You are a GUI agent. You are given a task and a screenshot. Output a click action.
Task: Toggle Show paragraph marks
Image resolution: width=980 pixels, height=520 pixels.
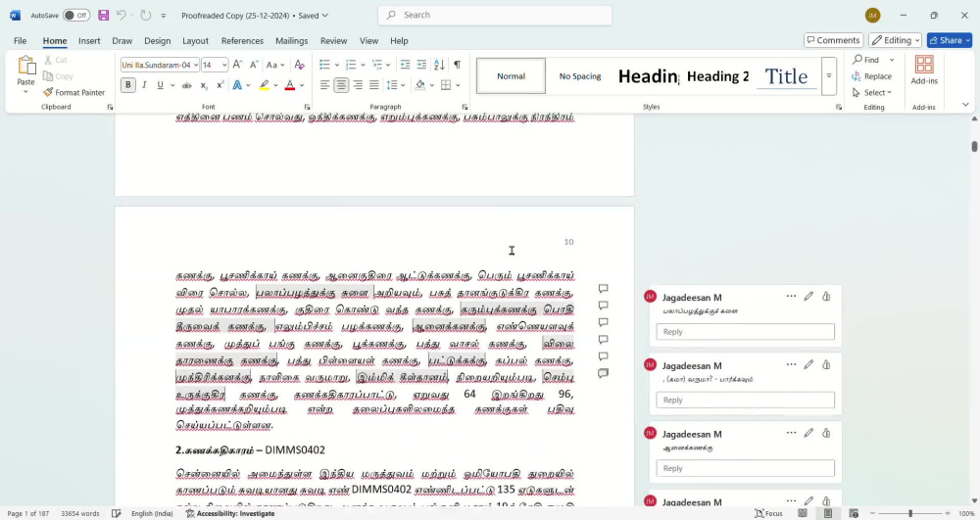pos(457,65)
